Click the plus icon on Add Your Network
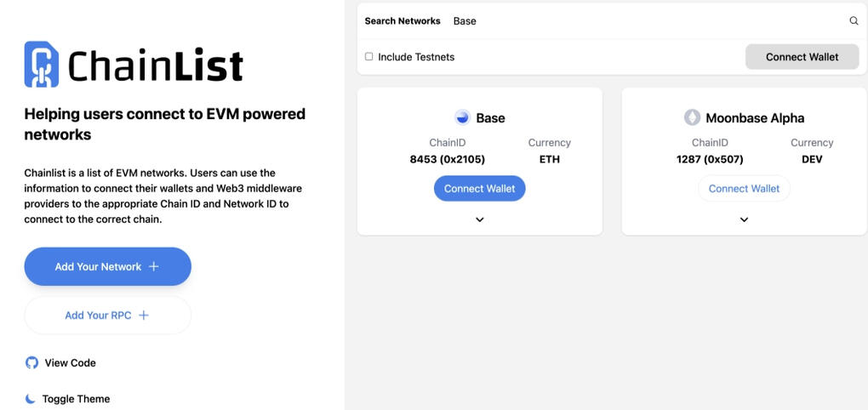The width and height of the screenshot is (868, 410). (x=154, y=267)
